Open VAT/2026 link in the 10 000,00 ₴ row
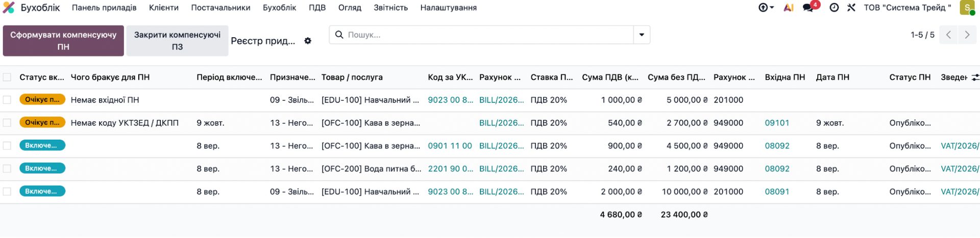This screenshot has width=980, height=238. (960, 192)
